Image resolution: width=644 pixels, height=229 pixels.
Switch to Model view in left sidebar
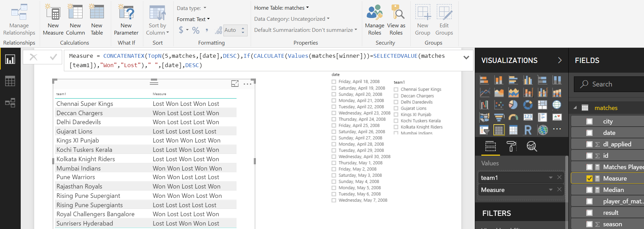point(10,103)
